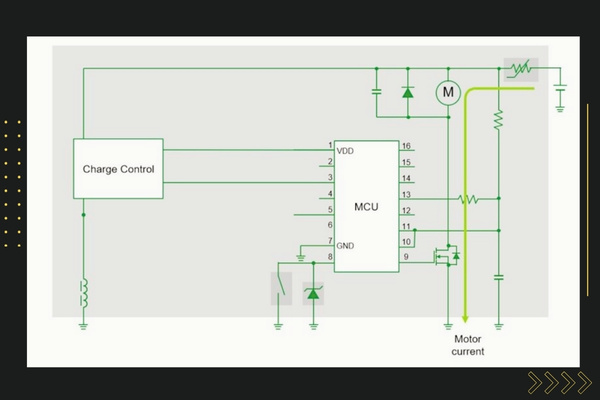Click the highlighted thermistor symbol near battery
600x400 pixels.
click(x=521, y=69)
